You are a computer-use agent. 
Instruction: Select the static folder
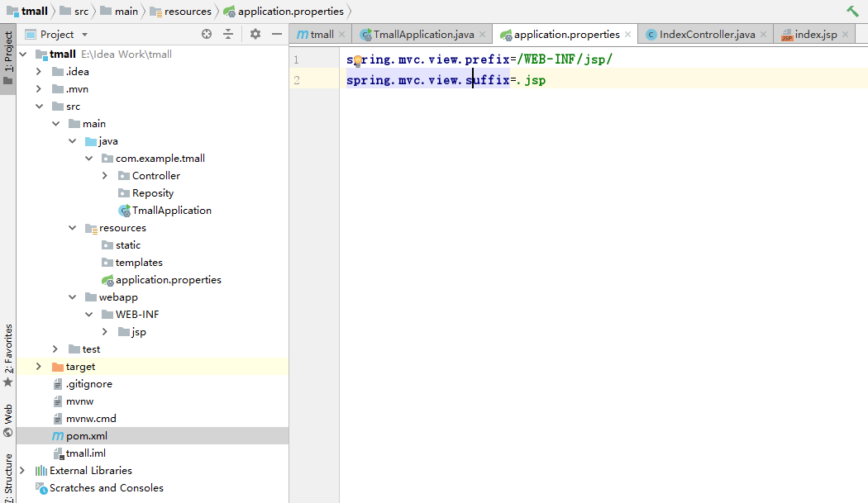122,245
